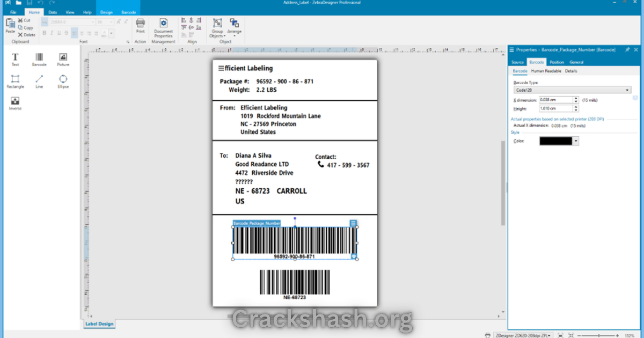The height and width of the screenshot is (338, 644).
Task: Select the Human Readable sub-tab
Action: tap(546, 71)
